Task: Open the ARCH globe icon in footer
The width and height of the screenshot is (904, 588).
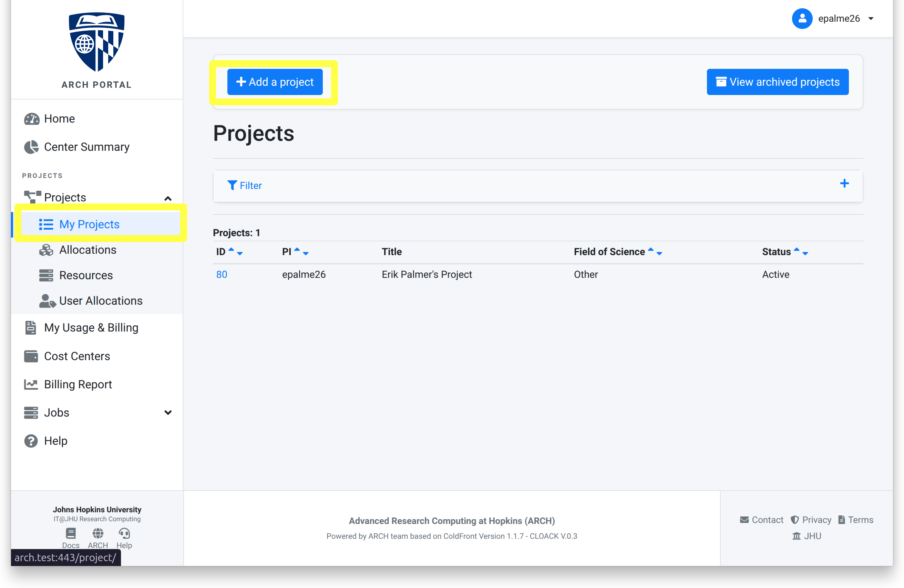Action: coord(97,533)
